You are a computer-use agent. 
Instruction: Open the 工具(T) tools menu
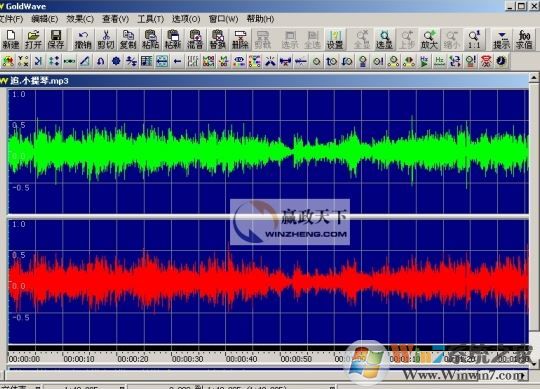tap(150, 19)
